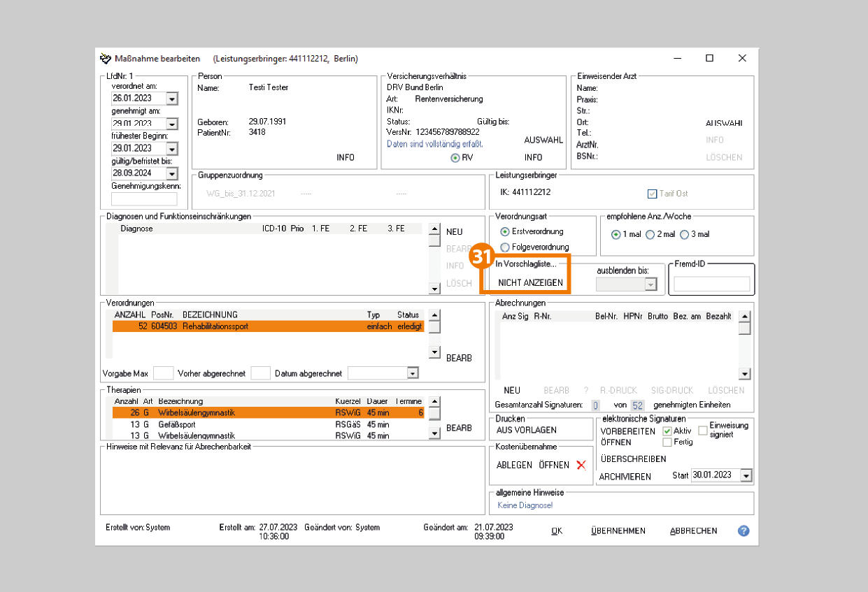Expand the Datum abgerechnet dropdown

click(x=413, y=373)
